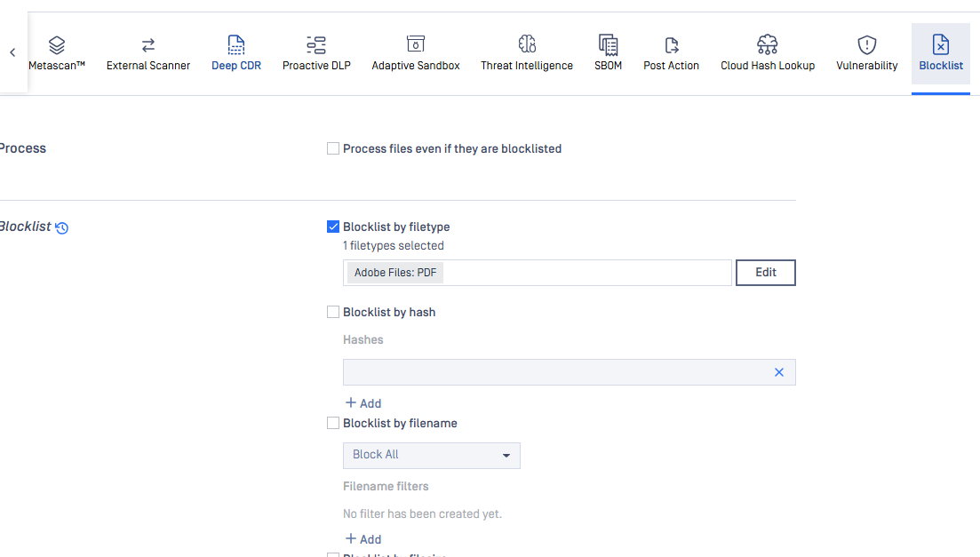980x557 pixels.
Task: Switch to the Post Action tab
Action: click(672, 53)
